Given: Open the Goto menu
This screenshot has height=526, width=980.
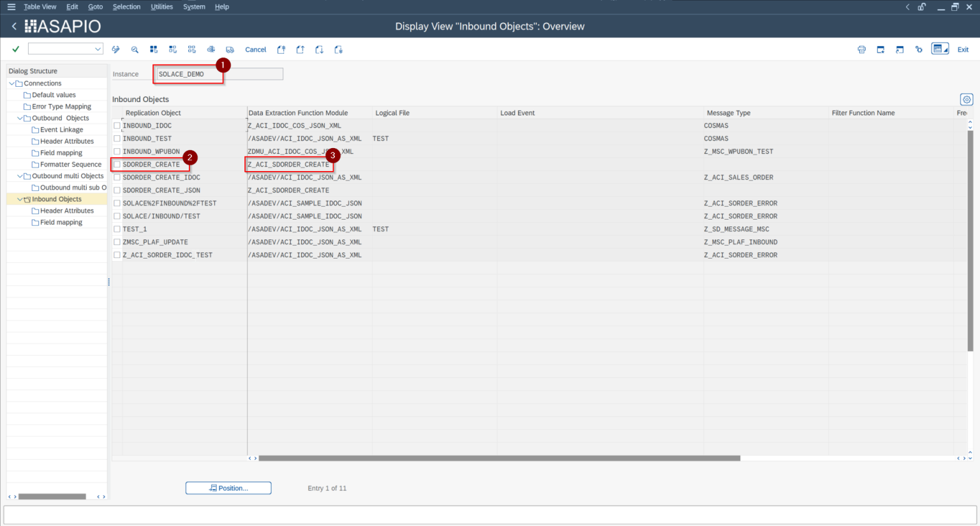Looking at the screenshot, I should point(95,6).
